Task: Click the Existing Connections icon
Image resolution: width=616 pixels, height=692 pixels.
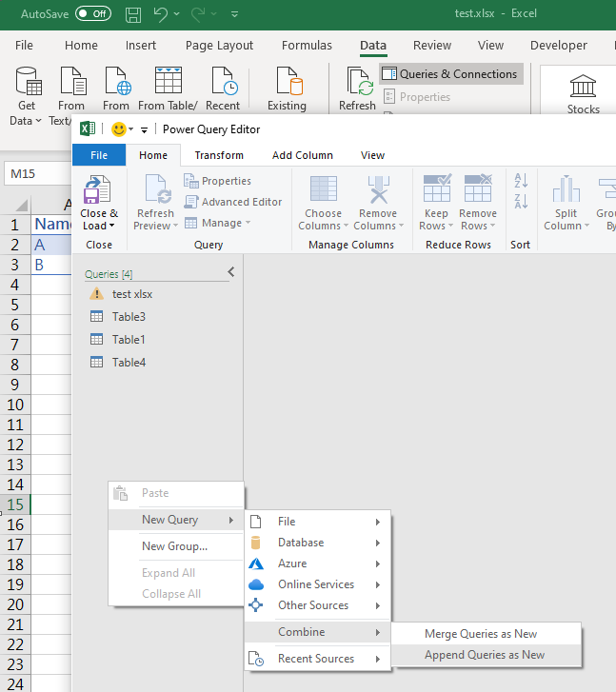Action: click(x=289, y=81)
